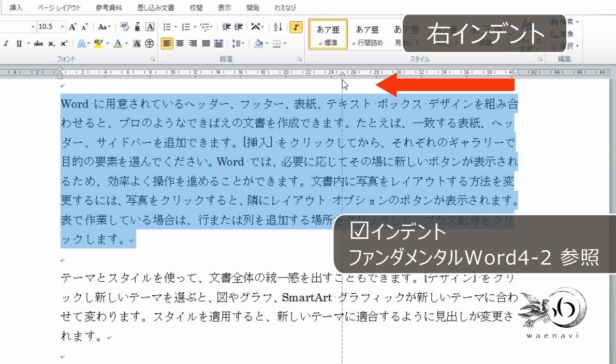Expand the highlight color dropdown arrow

coord(107,43)
